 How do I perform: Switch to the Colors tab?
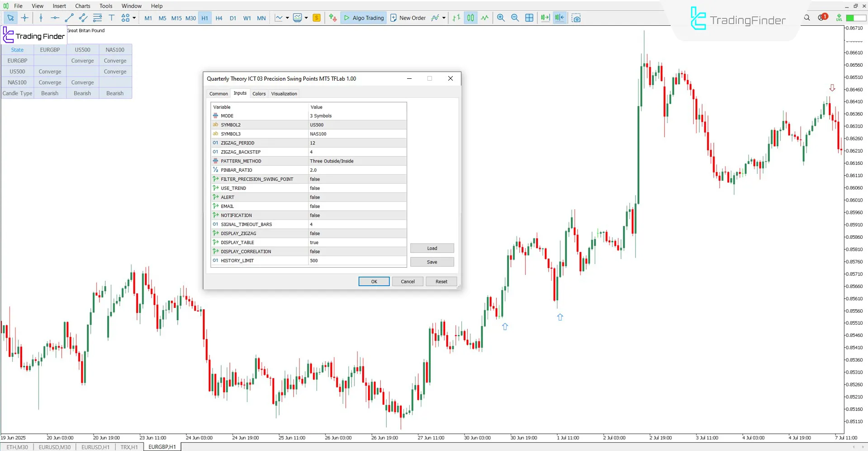click(259, 94)
